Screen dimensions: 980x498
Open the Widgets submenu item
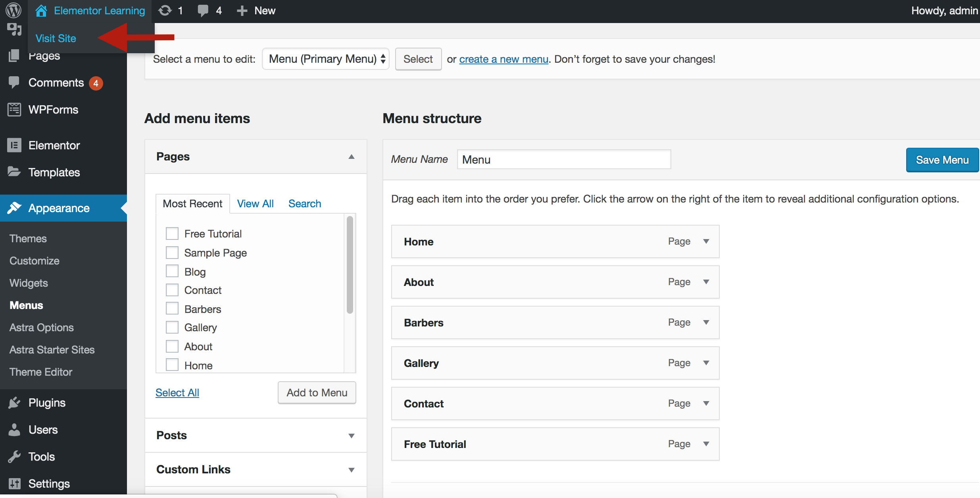(x=29, y=283)
